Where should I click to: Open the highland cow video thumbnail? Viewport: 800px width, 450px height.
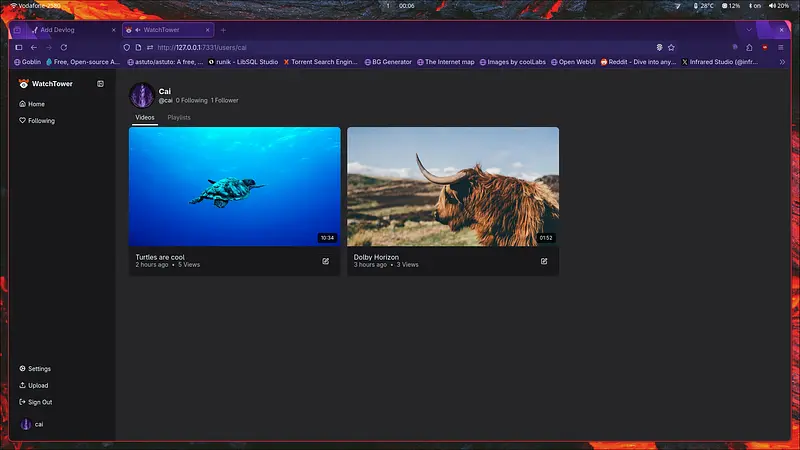pos(452,186)
